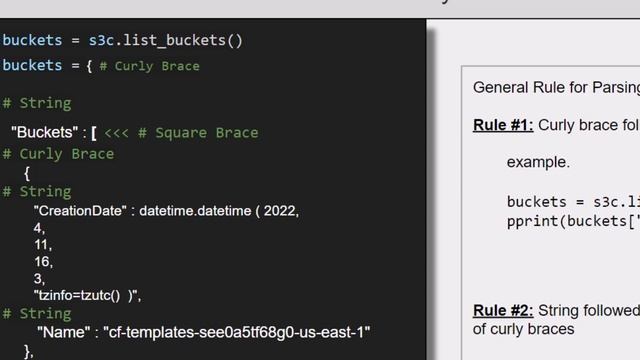Screen dimensions: 640x360
Task: Click the underlined 'Rule #1:' heading
Action: 503,125
